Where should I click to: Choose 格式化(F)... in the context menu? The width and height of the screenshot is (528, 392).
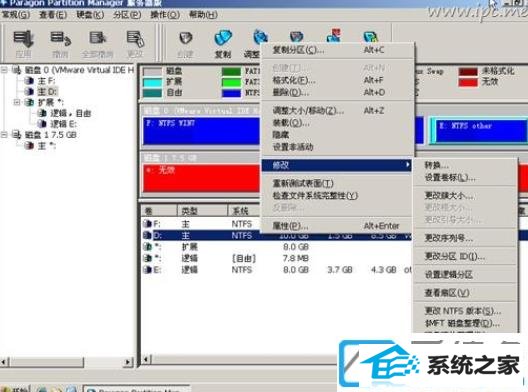337,80
